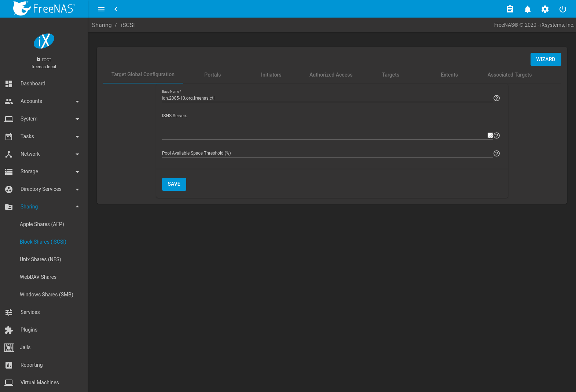Open the alerts bell notifications
Screen dimensions: 576x392
click(x=527, y=9)
